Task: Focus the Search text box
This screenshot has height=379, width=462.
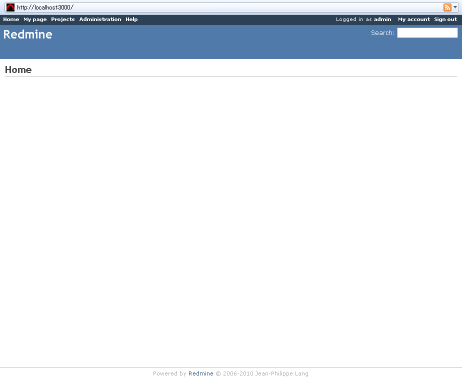Action: [427, 33]
